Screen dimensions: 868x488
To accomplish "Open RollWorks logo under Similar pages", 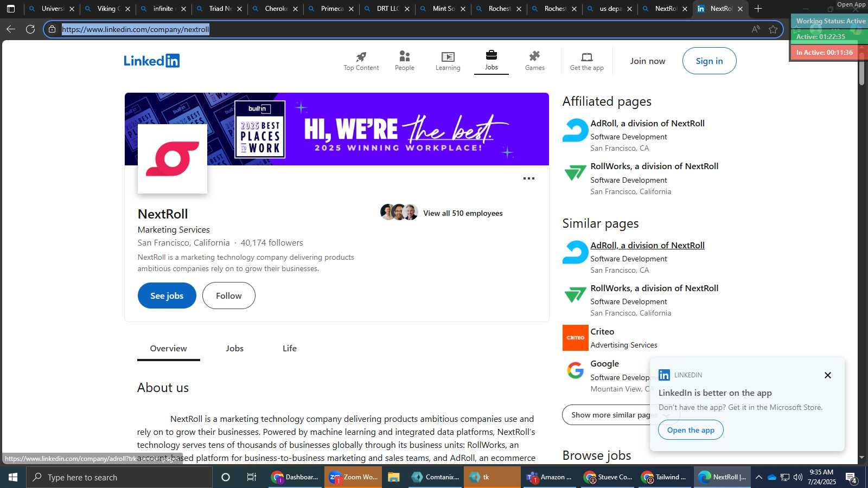I will coord(575,295).
